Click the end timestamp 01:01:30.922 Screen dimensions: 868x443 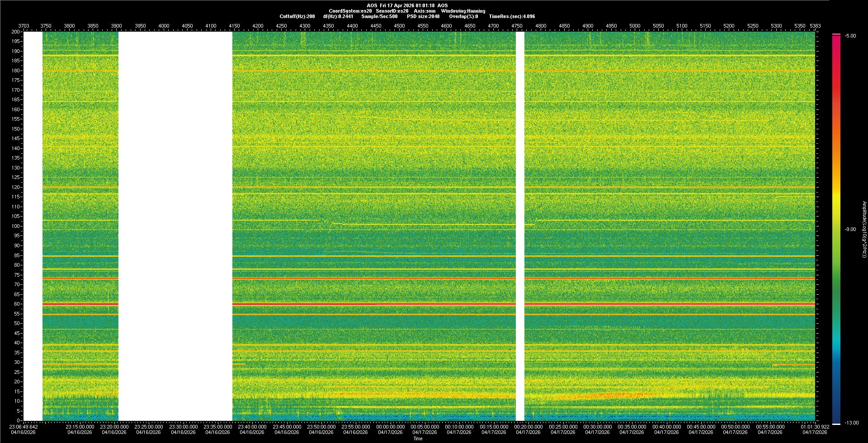tap(815, 427)
